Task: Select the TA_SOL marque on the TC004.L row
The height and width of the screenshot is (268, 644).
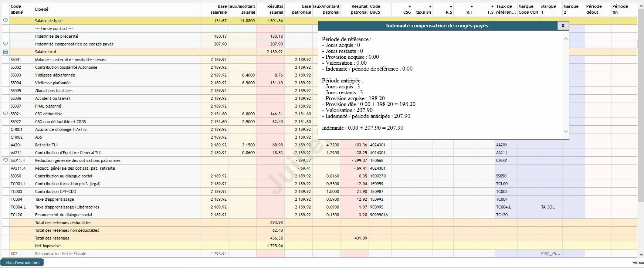Action: pyautogui.click(x=548, y=207)
